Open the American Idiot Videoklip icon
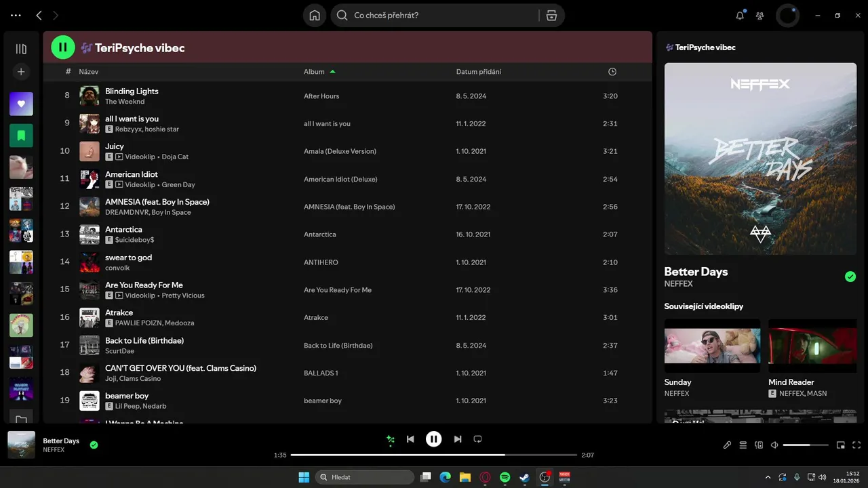Screen dimensions: 868x488 [119, 184]
